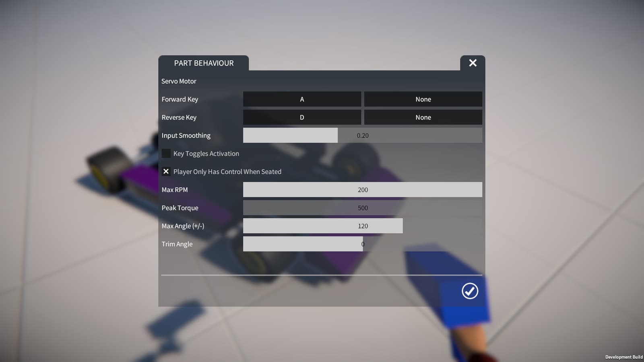Screen dimensions: 644x362
Task: Uncheck Player Only Has Control When Seated
Action: pos(166,171)
